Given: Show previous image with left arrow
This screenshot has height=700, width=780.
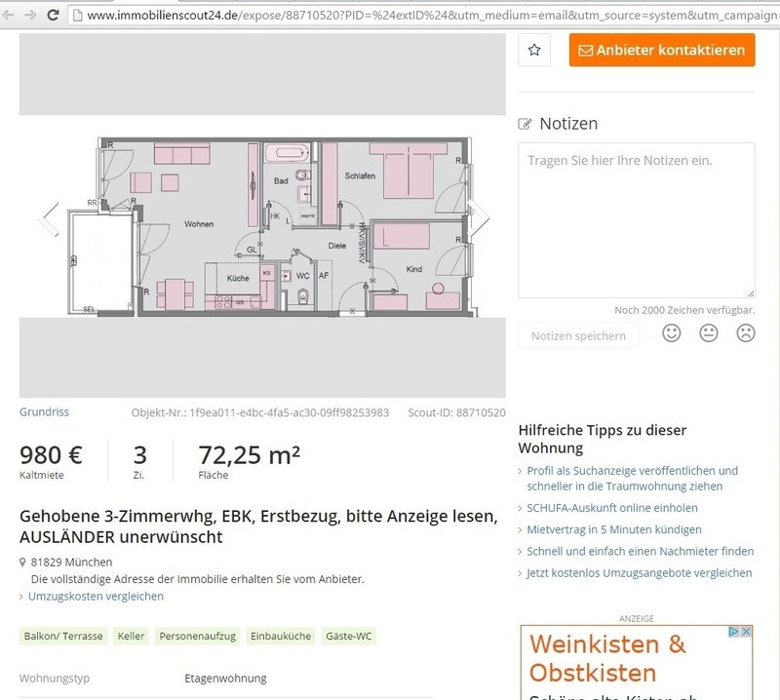Looking at the screenshot, I should [49, 217].
